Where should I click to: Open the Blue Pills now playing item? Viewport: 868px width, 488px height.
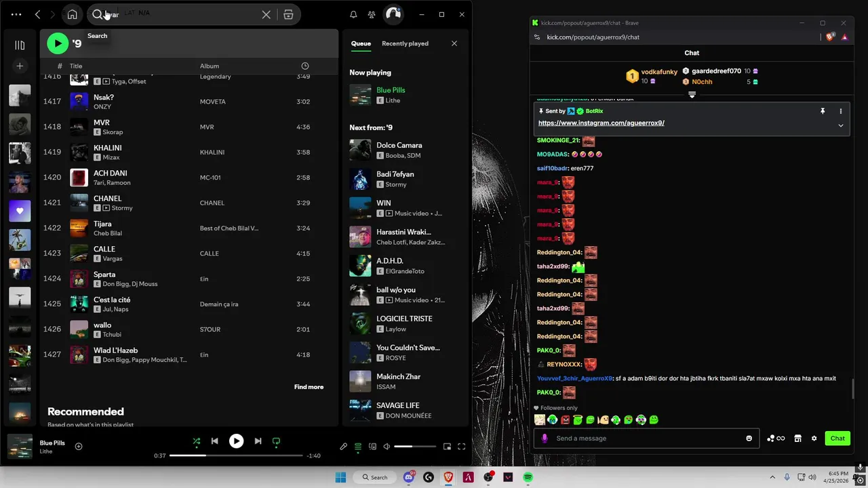[406, 95]
